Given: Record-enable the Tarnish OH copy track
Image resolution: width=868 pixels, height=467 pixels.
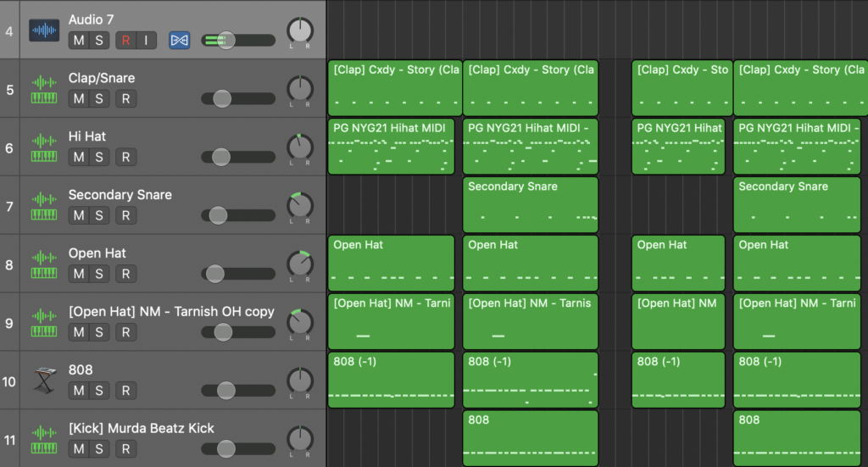Looking at the screenshot, I should [x=125, y=332].
